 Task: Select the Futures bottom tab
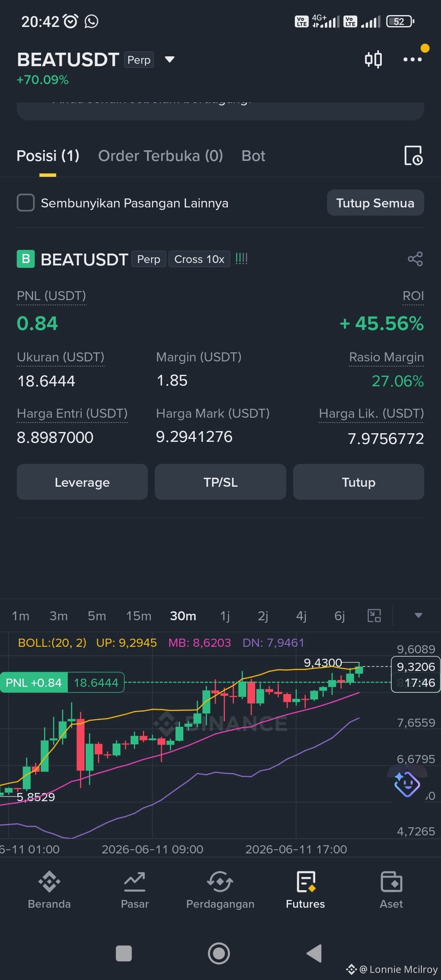pyautogui.click(x=305, y=891)
